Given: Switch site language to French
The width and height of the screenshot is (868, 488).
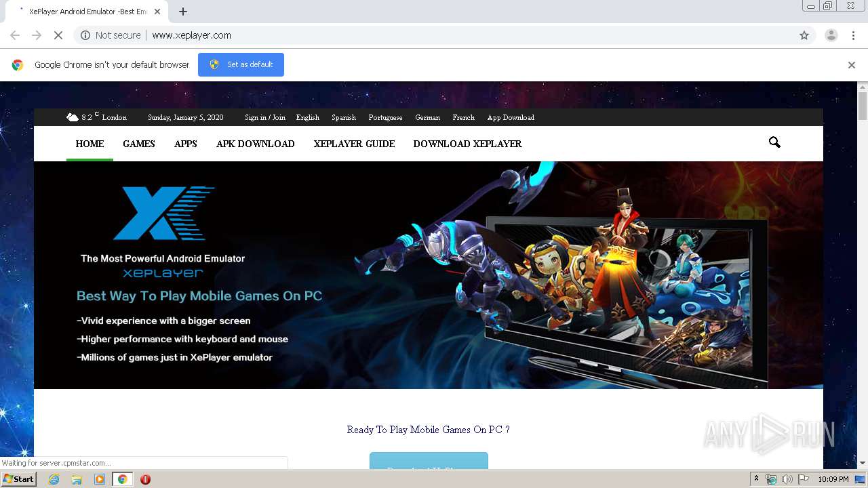Looking at the screenshot, I should point(464,117).
